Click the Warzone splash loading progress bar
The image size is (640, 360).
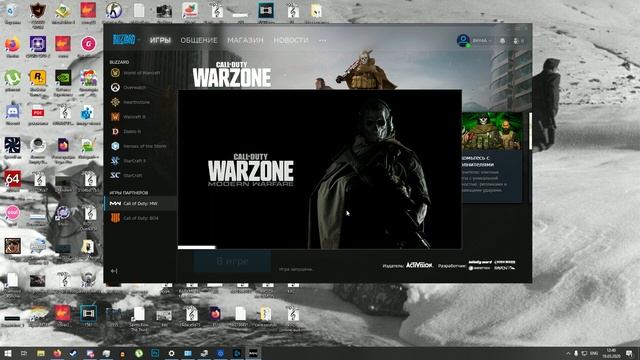(x=196, y=247)
